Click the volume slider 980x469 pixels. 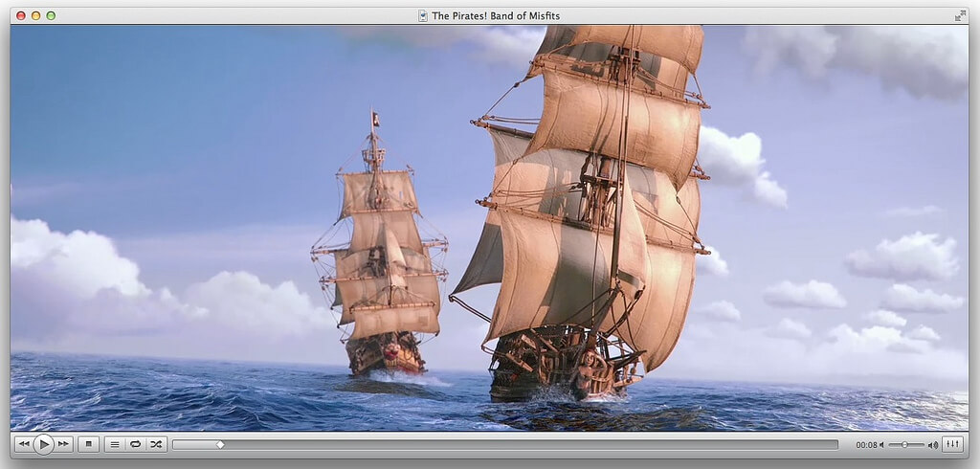[x=906, y=445]
